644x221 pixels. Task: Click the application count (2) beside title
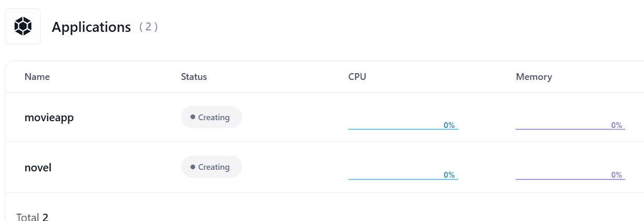coord(148,27)
